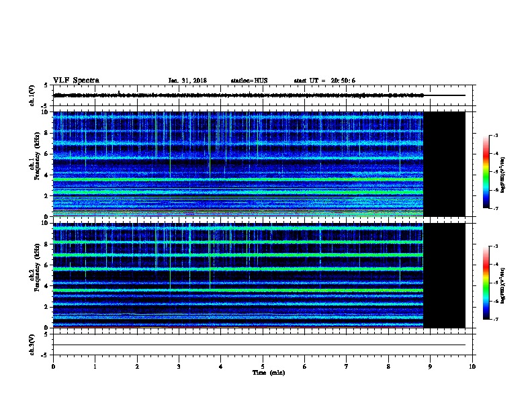Image resolution: width=532 pixels, height=411 pixels.
Task: Click the bright green 3.5 kHz band in ch.2
Action: (x=238, y=291)
